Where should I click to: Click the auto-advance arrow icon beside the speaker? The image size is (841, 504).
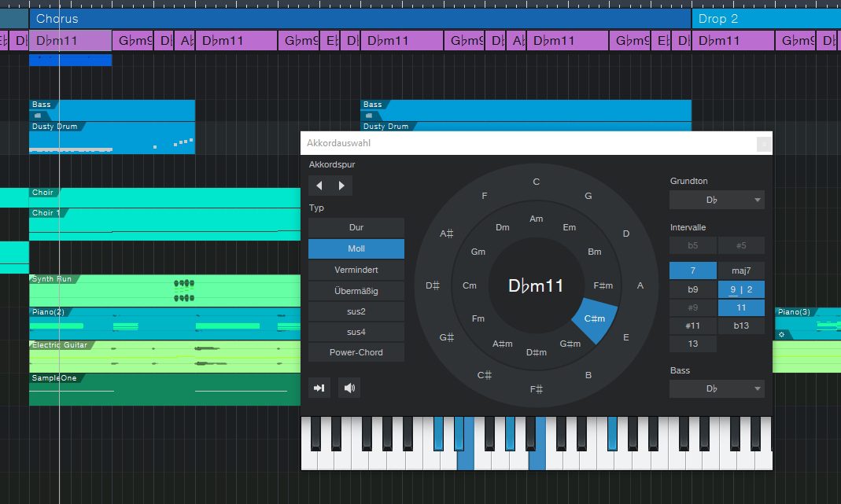319,388
